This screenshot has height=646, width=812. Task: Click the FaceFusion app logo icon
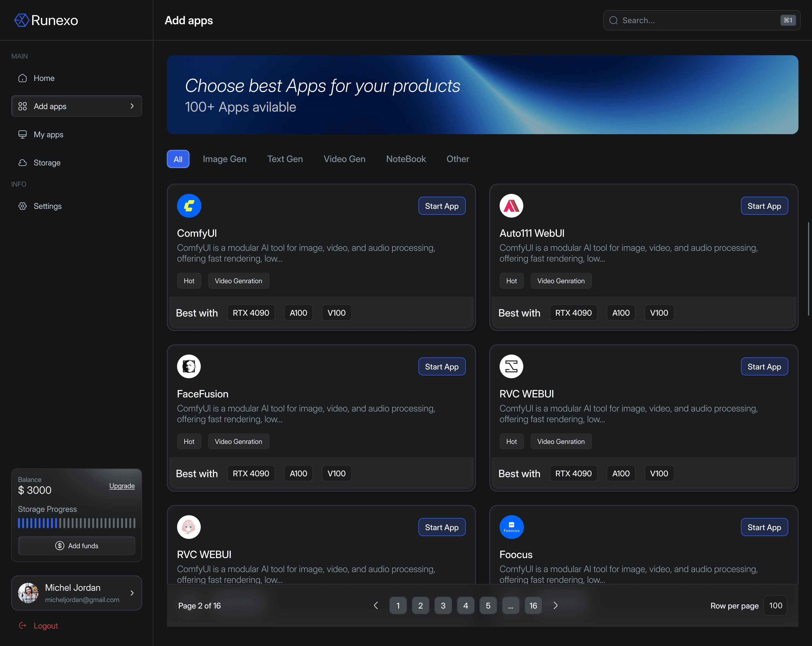coord(189,366)
